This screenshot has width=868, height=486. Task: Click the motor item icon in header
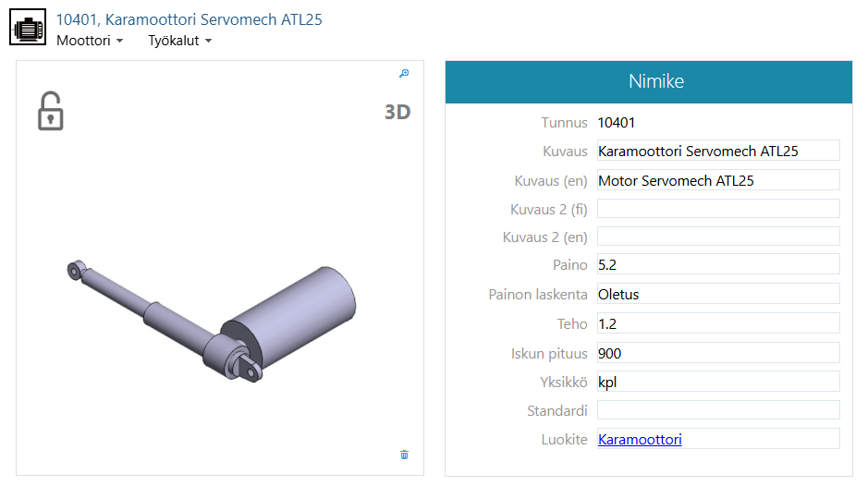pyautogui.click(x=28, y=29)
